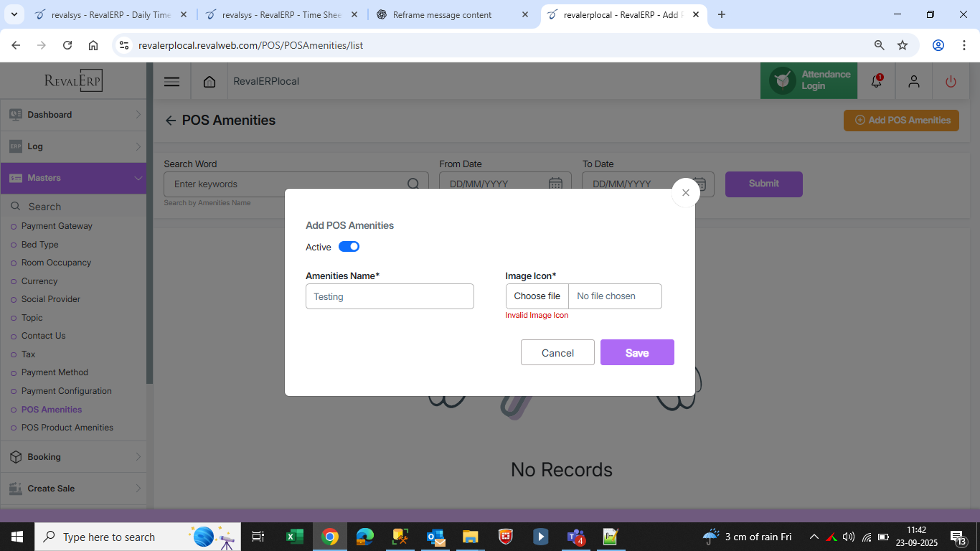Click the Cancel button
Image resolution: width=980 pixels, height=551 pixels.
click(x=557, y=352)
